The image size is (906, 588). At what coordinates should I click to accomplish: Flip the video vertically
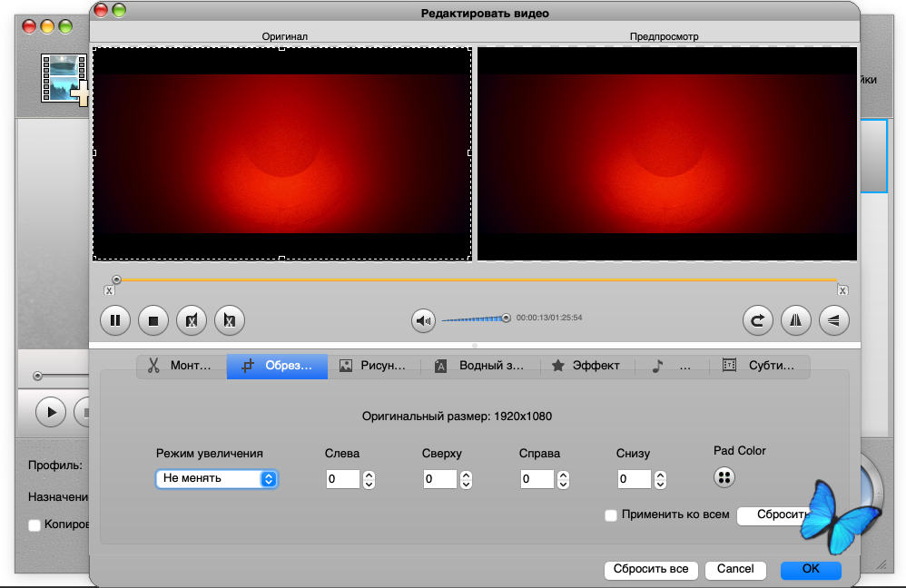833,319
